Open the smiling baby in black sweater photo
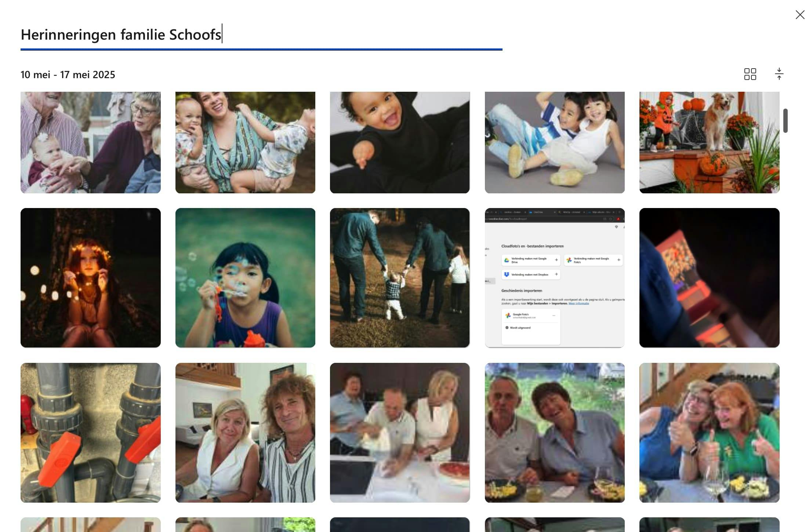809x532 pixels. (x=400, y=142)
